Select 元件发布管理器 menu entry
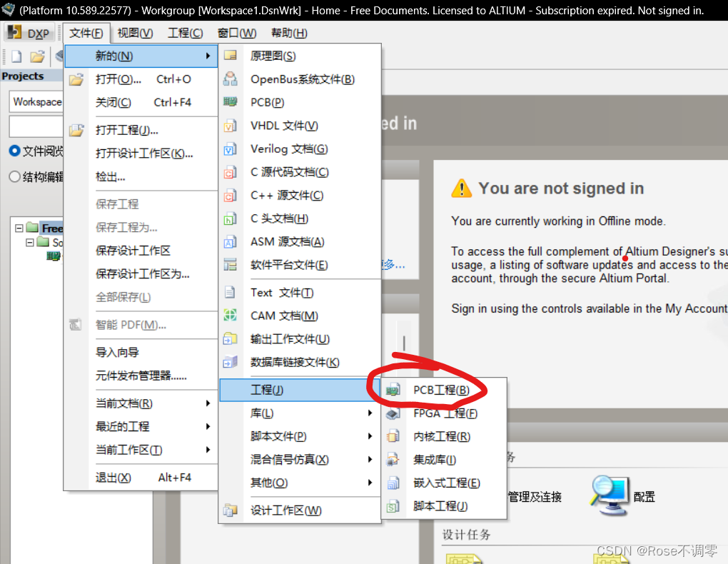This screenshot has width=728, height=564. (141, 376)
